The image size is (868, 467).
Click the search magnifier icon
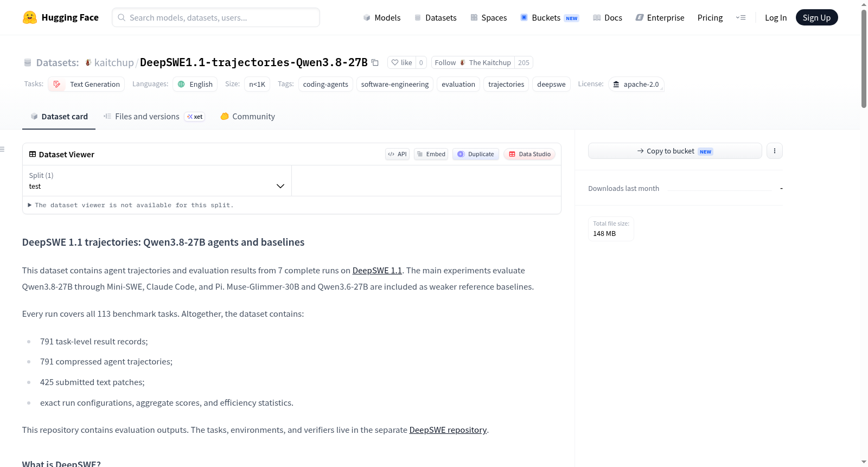pyautogui.click(x=122, y=17)
